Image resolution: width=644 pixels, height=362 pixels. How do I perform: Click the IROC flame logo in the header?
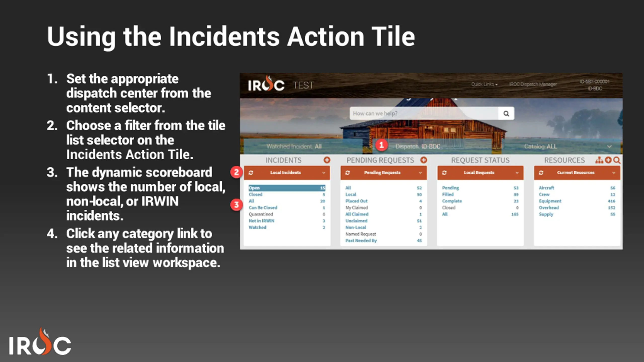266,84
